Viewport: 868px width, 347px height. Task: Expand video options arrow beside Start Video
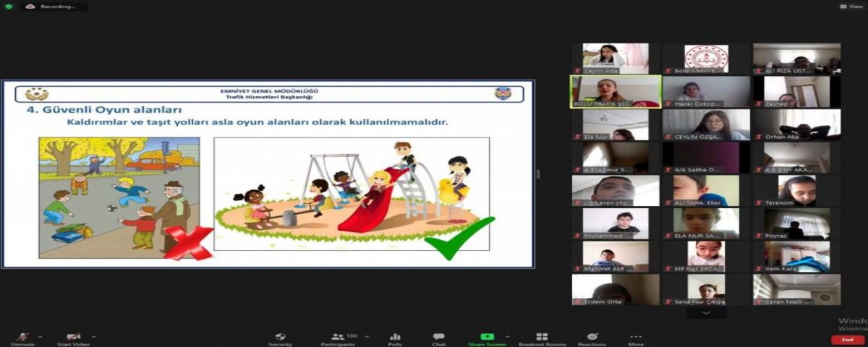pos(93,336)
